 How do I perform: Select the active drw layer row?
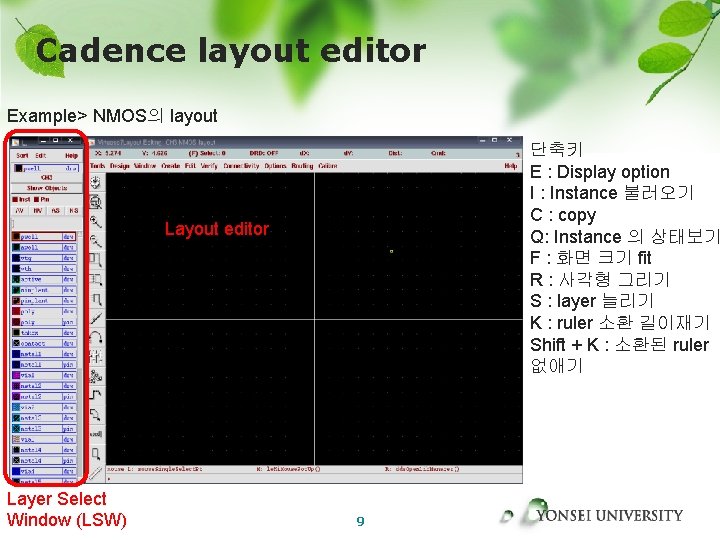point(44,279)
